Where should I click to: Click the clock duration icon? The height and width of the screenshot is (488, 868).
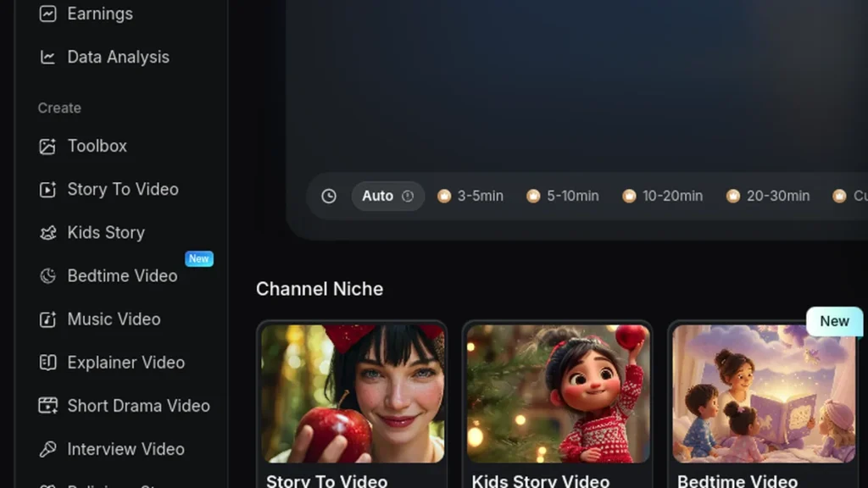click(329, 196)
